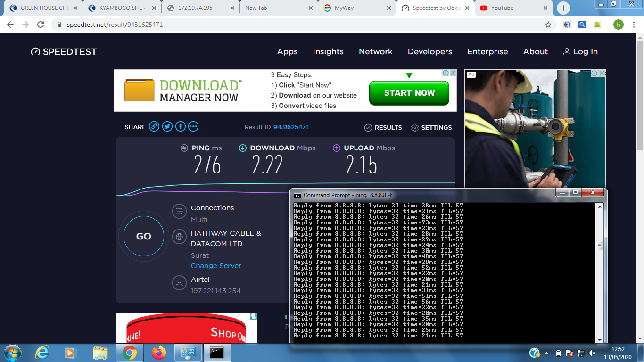Bookmark this page with star icon
The width and height of the screenshot is (644, 362).
coord(548,25)
